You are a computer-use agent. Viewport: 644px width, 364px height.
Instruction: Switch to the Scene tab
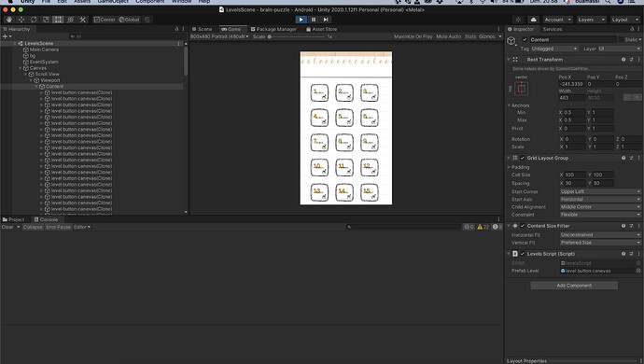(203, 29)
